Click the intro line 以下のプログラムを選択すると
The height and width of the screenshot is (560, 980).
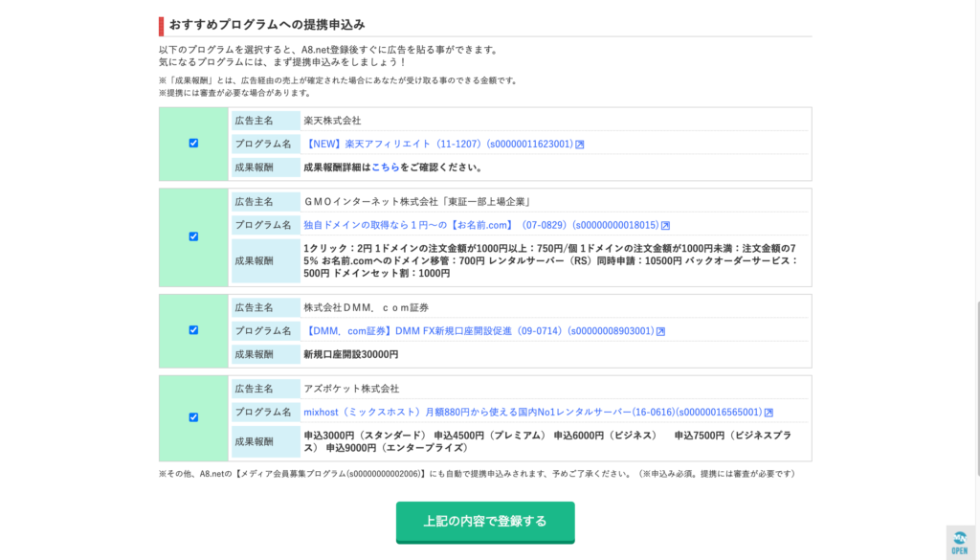[328, 50]
